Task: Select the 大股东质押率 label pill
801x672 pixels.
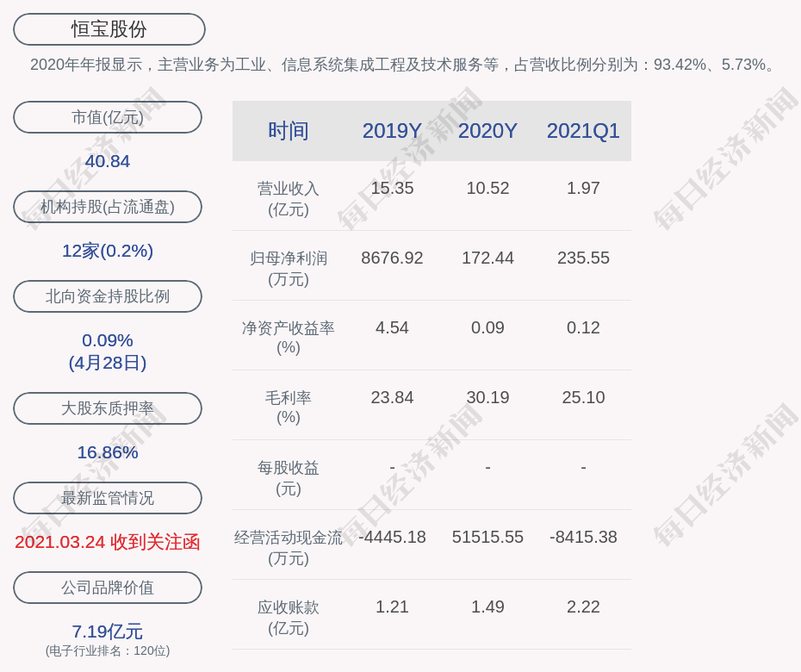Action: [108, 408]
